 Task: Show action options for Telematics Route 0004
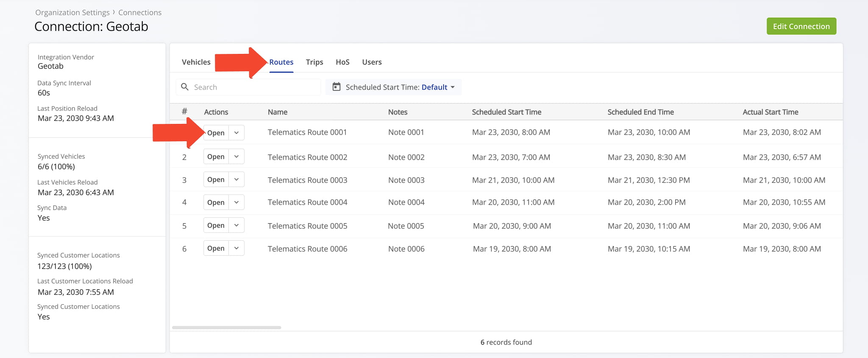(236, 202)
